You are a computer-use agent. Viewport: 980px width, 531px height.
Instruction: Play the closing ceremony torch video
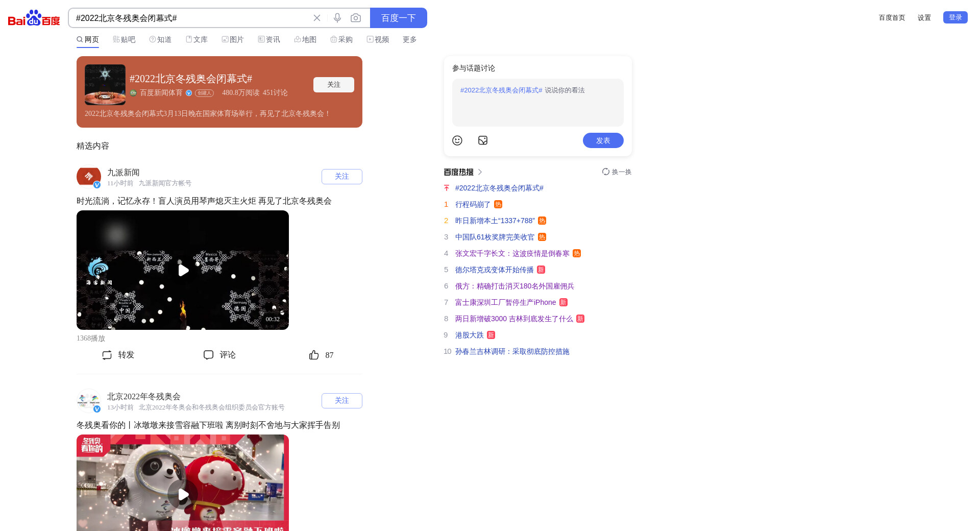point(183,270)
